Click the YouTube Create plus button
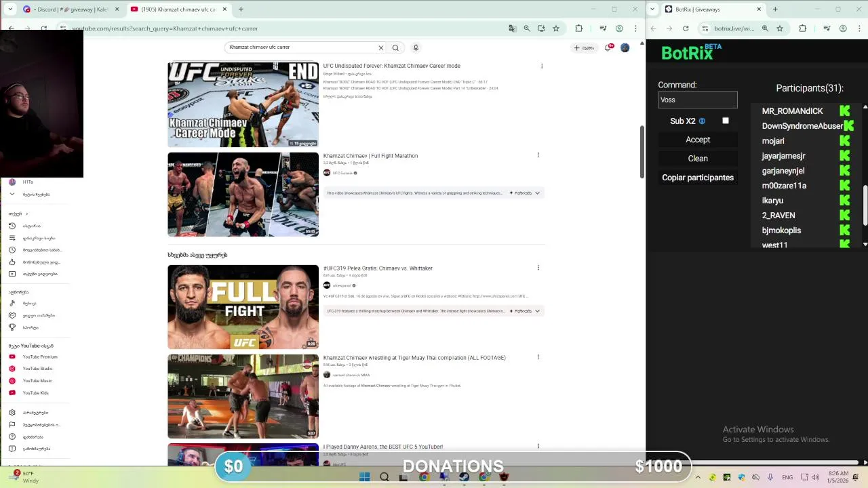 click(584, 47)
